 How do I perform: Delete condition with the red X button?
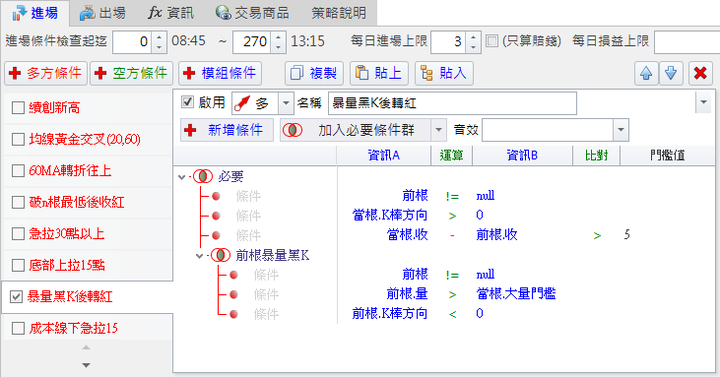pos(700,73)
